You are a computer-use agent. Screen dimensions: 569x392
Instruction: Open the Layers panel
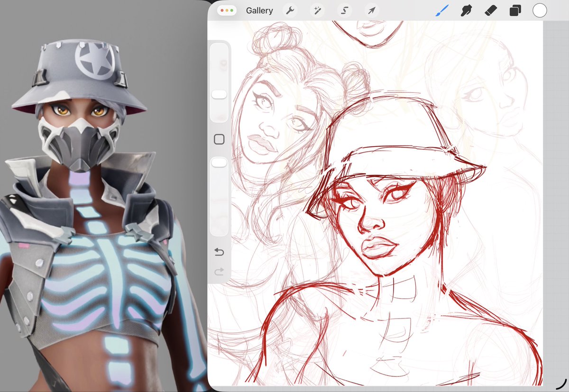[515, 10]
